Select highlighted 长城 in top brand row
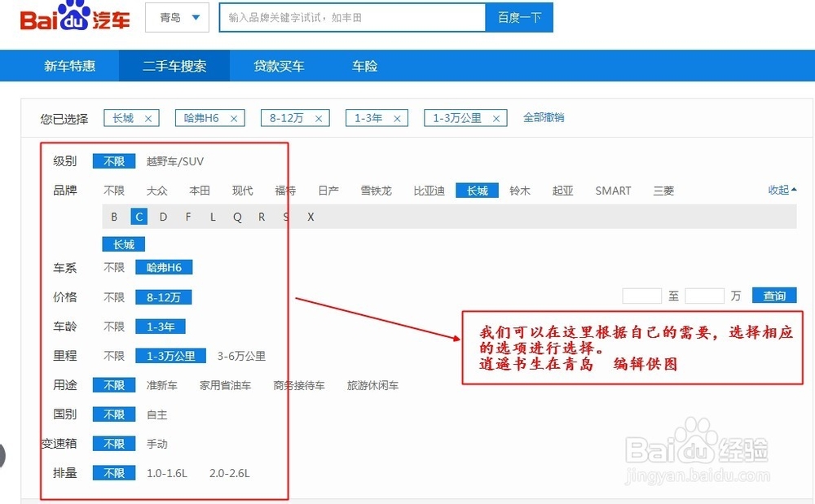Screen dimensions: 815x504 pos(477,191)
